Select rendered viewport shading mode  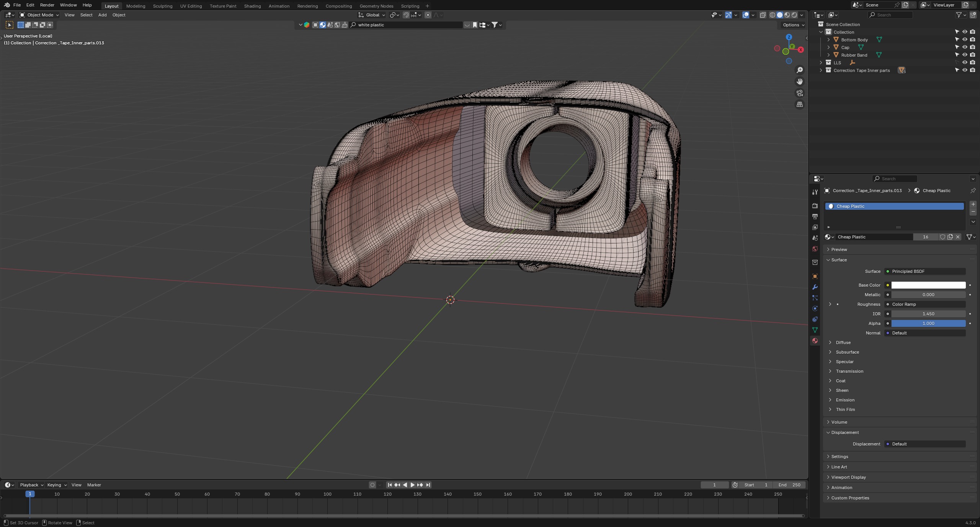(x=794, y=15)
